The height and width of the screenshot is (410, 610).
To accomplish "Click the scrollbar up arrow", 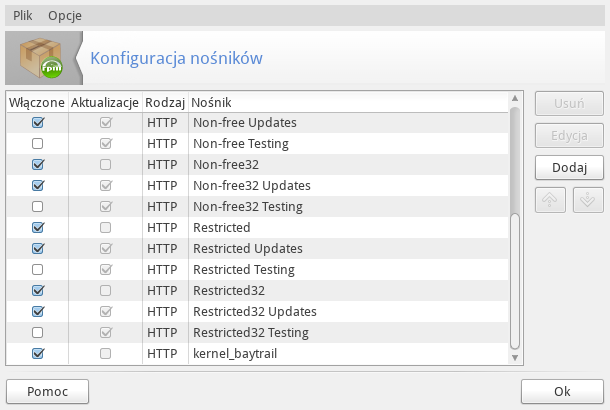I will (x=516, y=101).
